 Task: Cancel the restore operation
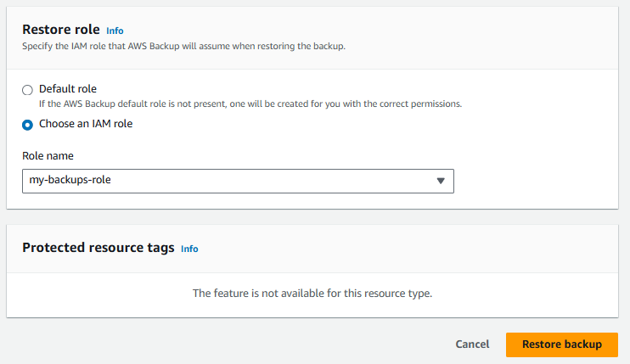(x=472, y=344)
